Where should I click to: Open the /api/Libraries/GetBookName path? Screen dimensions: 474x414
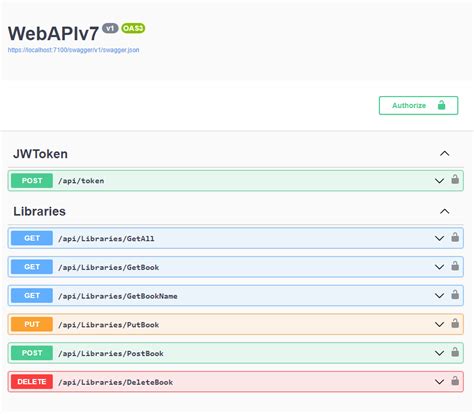pos(118,296)
